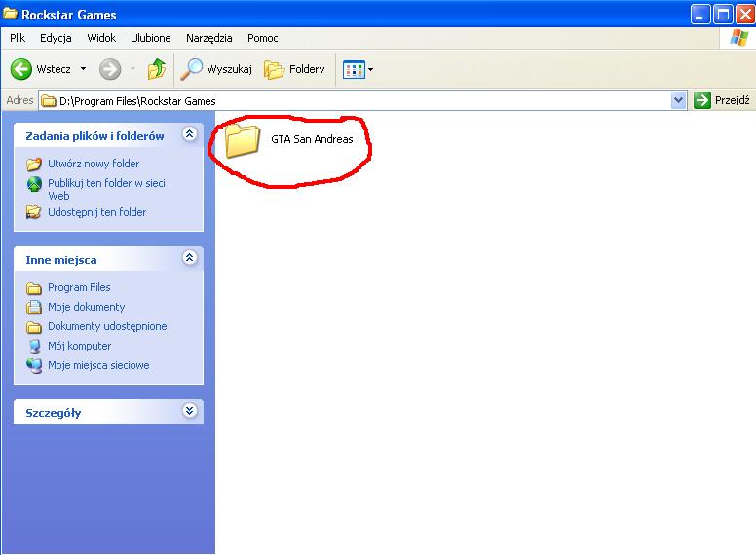Open Moje dokumenty link
756x555 pixels.
point(87,307)
